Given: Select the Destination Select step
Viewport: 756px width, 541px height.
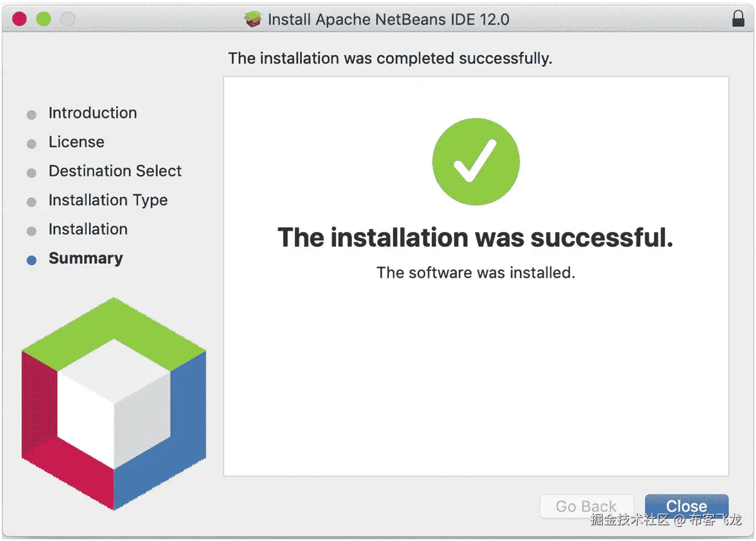Looking at the screenshot, I should tap(115, 171).
